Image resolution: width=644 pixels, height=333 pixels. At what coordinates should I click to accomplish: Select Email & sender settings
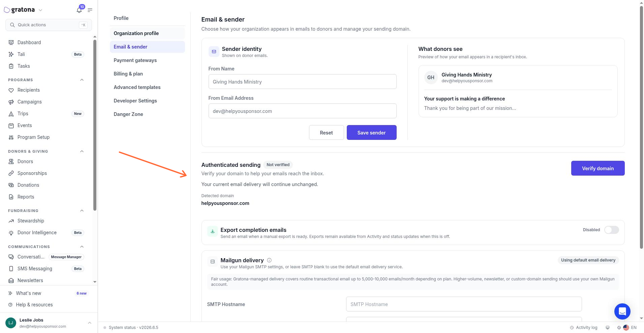pos(147,47)
